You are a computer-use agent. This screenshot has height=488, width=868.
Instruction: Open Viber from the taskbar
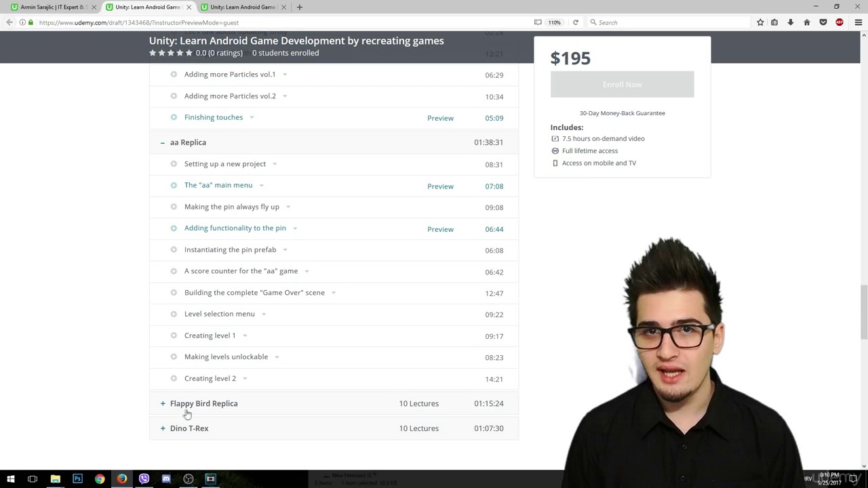point(144,479)
